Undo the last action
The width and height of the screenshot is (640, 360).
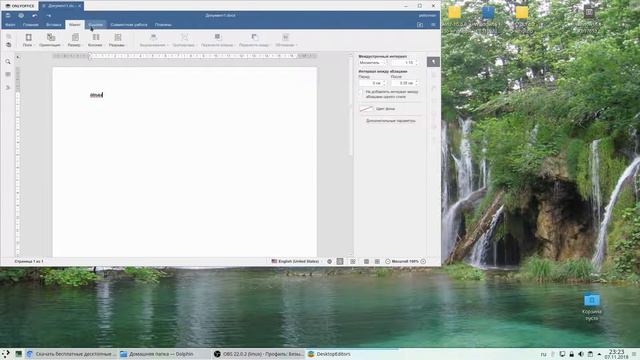[x=35, y=16]
